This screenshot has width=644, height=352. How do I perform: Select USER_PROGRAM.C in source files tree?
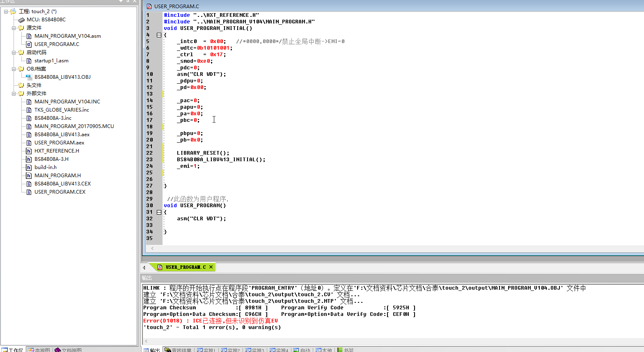coord(57,44)
